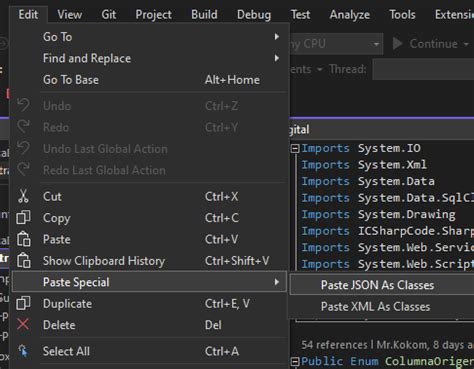Choose Paste JSON As Classes
This screenshot has width=474, height=369.
point(382,285)
